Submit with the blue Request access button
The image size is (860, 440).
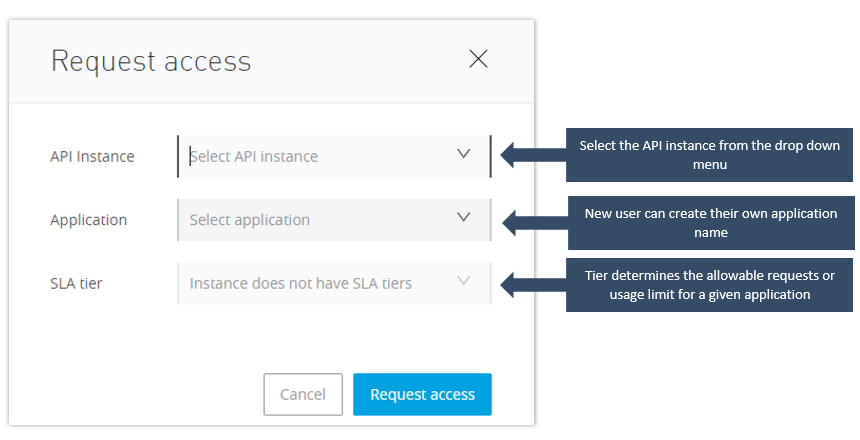(422, 395)
